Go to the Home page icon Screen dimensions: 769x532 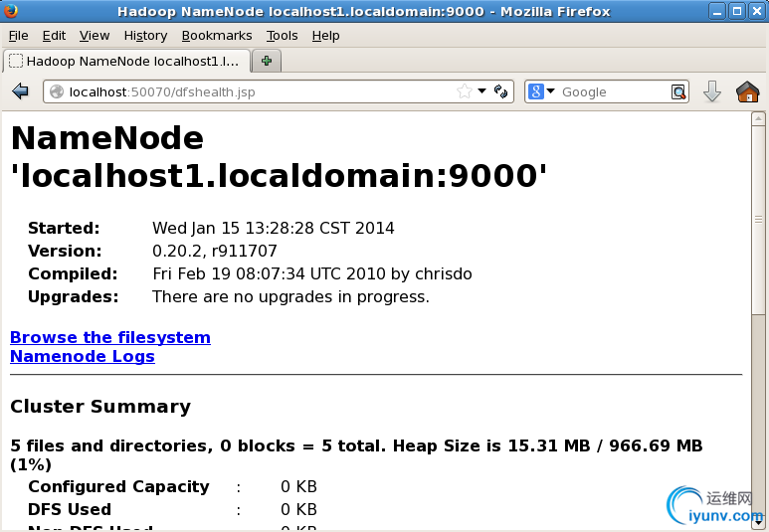tap(747, 91)
